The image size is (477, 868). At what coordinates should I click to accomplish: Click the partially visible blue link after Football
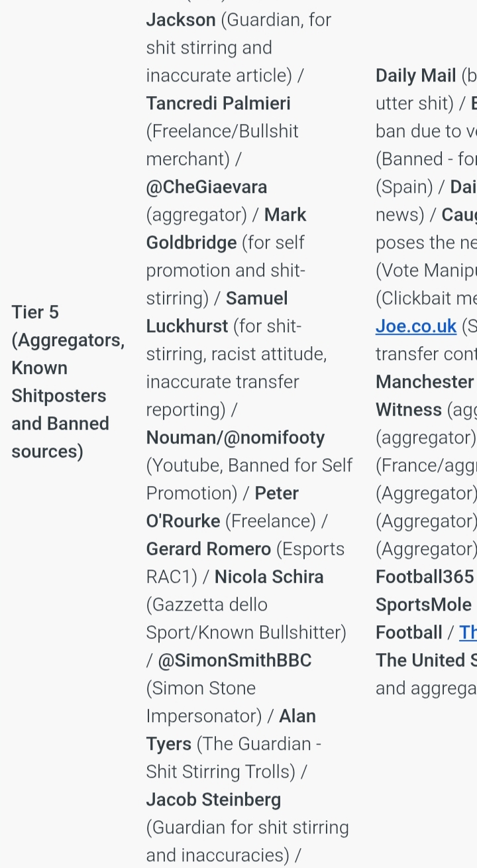468,633
